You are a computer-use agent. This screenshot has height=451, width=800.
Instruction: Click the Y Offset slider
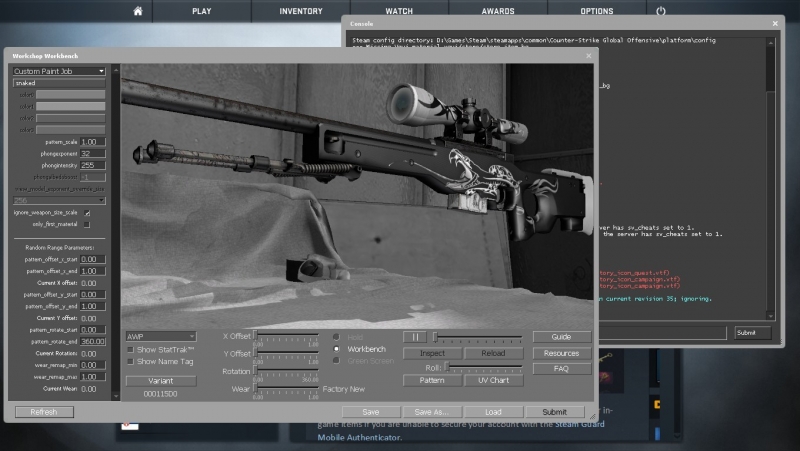point(286,354)
